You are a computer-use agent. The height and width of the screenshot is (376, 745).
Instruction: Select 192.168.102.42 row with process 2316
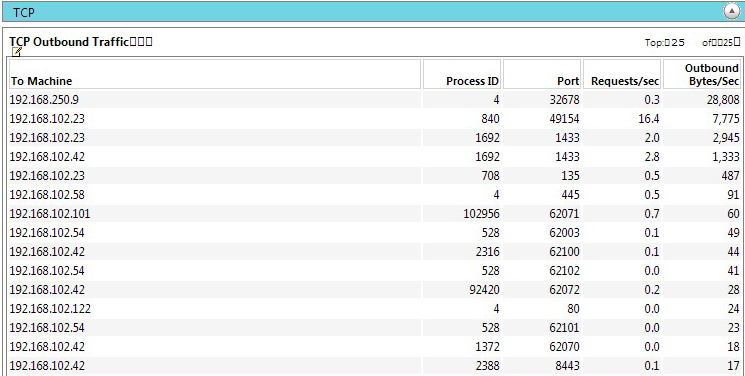click(374, 252)
